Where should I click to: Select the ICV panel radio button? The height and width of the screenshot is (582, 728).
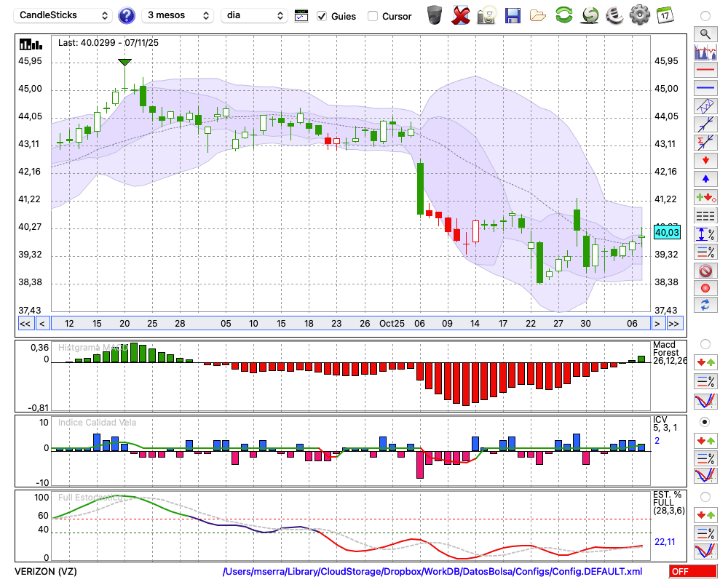705,422
